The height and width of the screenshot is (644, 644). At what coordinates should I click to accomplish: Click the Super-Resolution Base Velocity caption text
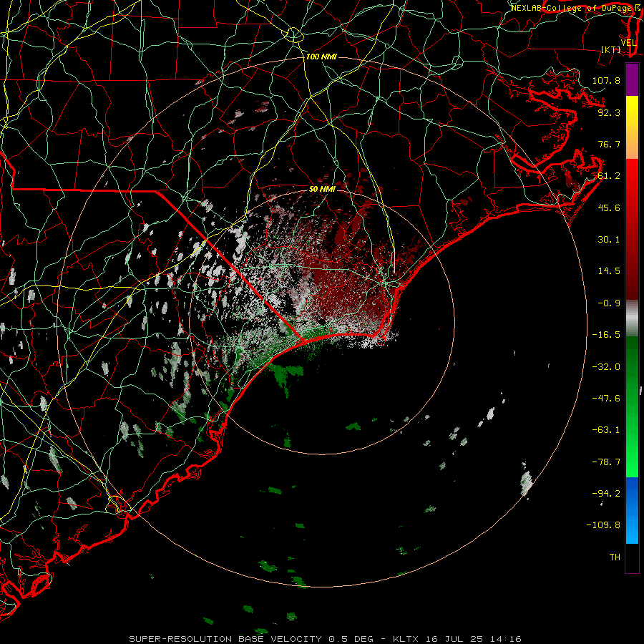point(325,639)
